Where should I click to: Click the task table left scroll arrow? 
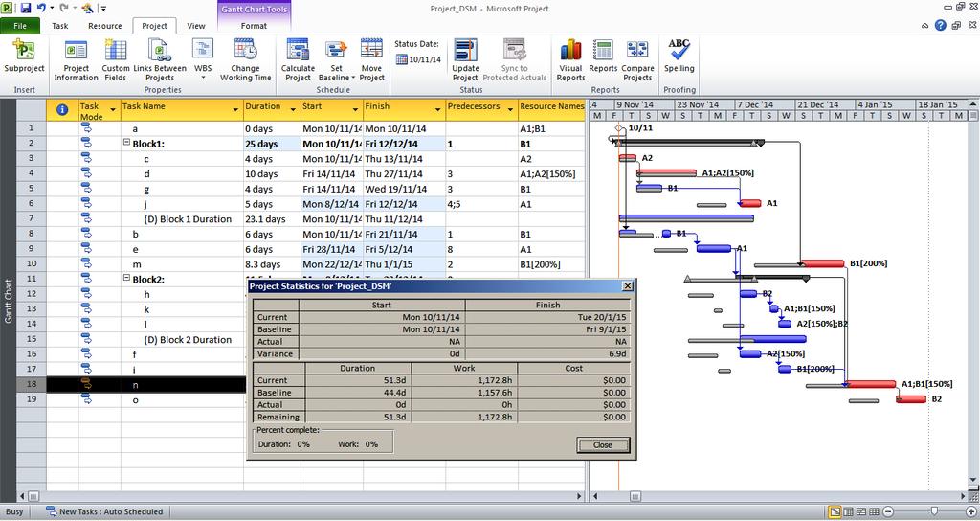(x=22, y=497)
